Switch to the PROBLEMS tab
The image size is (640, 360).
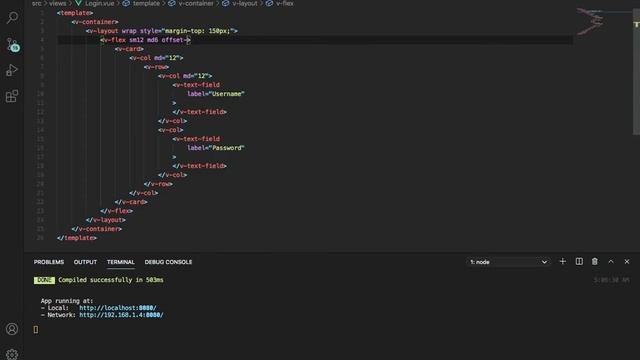click(x=49, y=262)
